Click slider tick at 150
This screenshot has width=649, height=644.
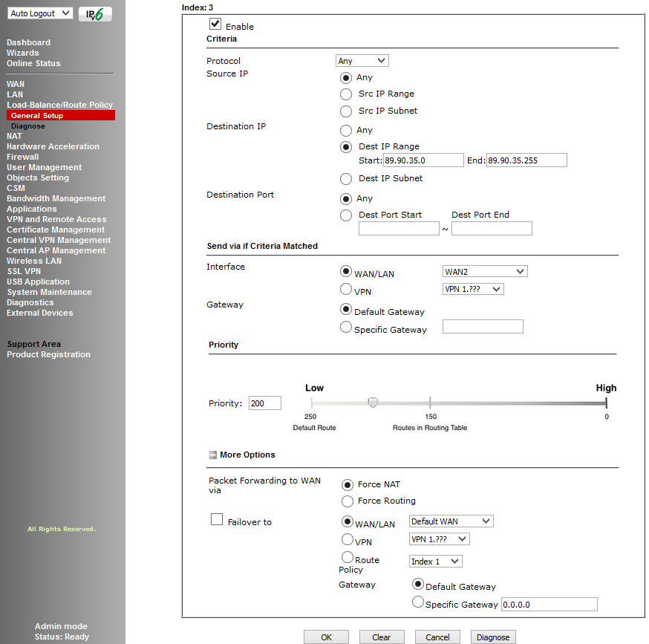click(430, 403)
